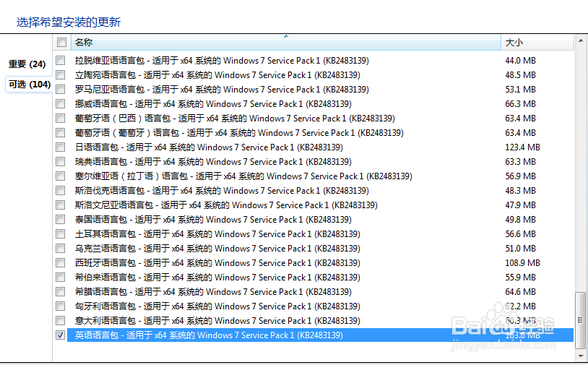588x365 pixels.
Task: Select the row 罗马尼亚语语言包
Action: coord(320,90)
